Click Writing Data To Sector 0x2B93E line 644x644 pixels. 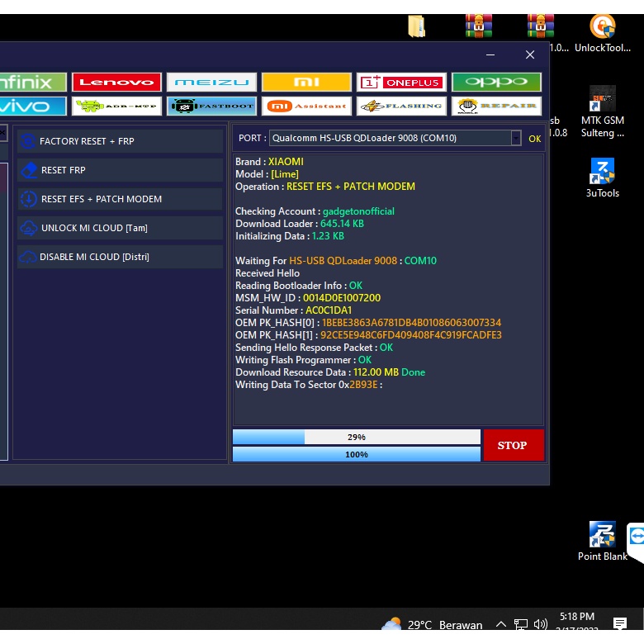(x=309, y=385)
